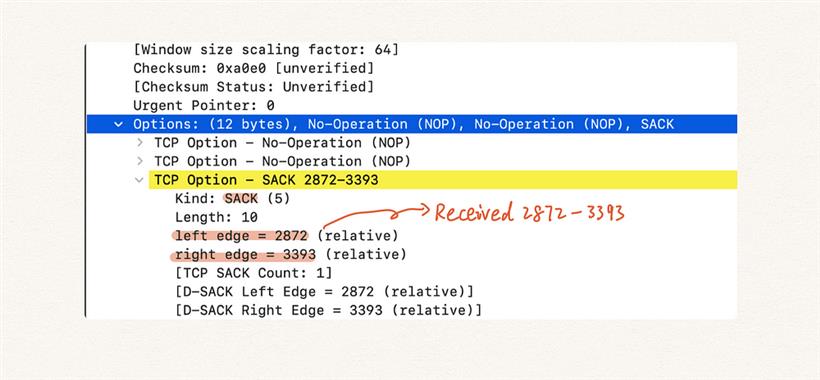Select the left edge = 2872 line
The image size is (820, 380).
click(286, 236)
